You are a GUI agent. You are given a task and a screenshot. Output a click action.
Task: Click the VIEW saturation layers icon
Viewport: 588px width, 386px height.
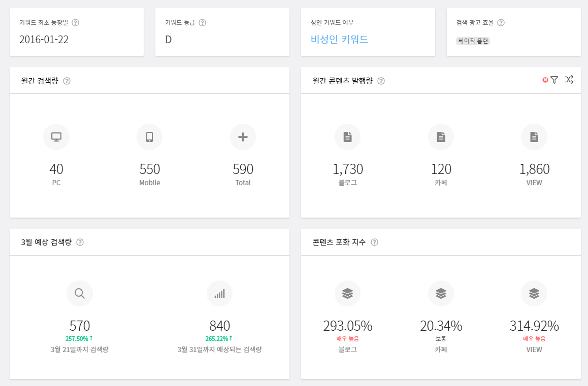pyautogui.click(x=534, y=293)
